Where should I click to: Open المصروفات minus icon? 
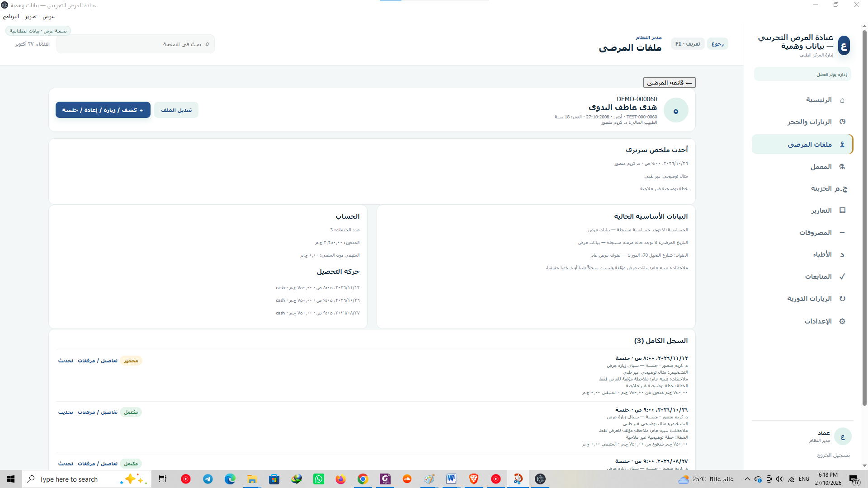click(842, 233)
